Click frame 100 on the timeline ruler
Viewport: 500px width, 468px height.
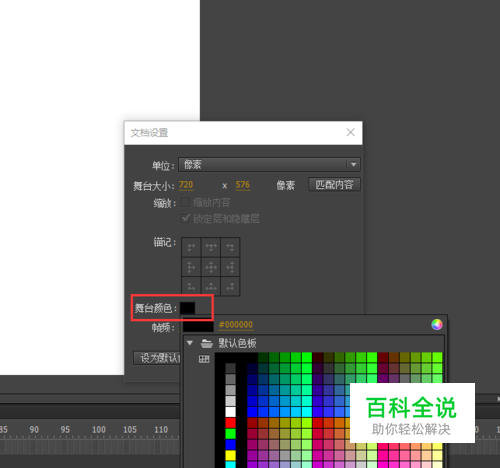[x=99, y=429]
